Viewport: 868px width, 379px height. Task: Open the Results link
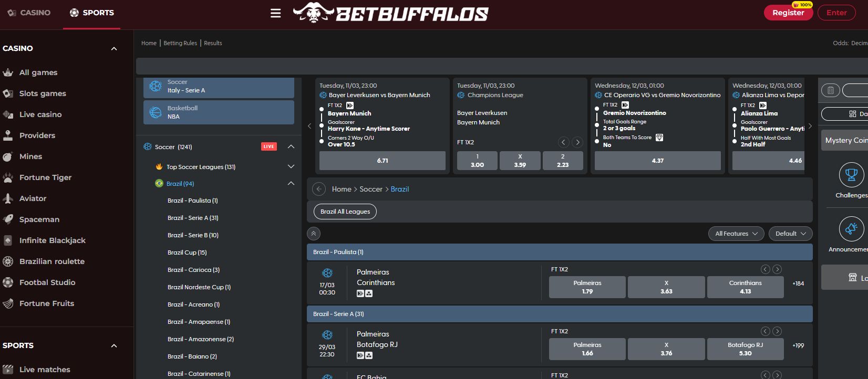coord(213,43)
